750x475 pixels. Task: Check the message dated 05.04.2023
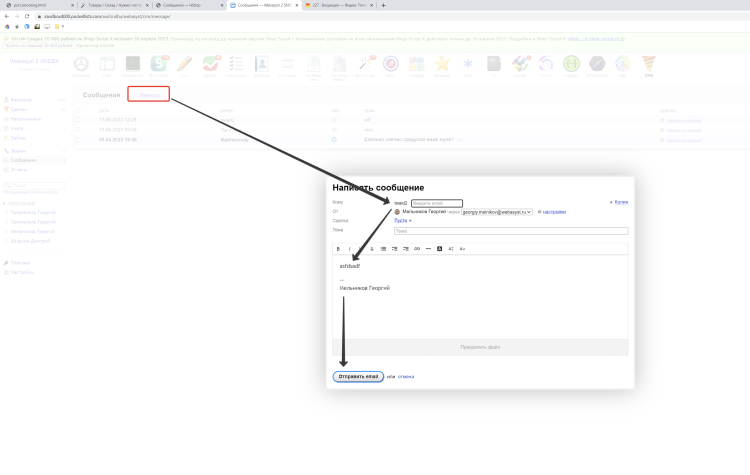[77, 140]
